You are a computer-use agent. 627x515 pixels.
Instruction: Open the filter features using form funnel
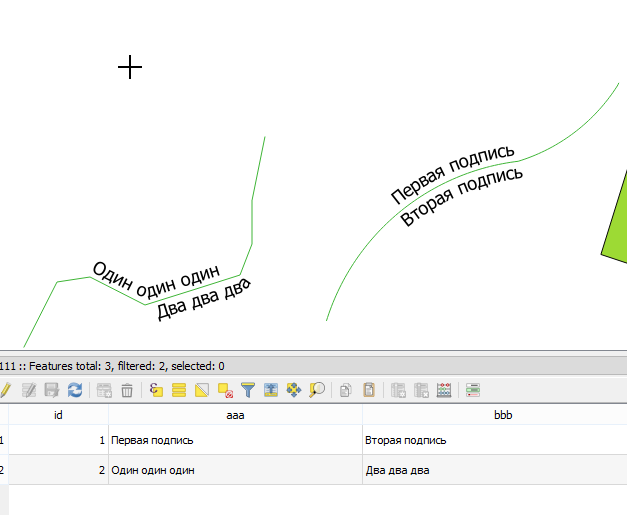click(248, 389)
